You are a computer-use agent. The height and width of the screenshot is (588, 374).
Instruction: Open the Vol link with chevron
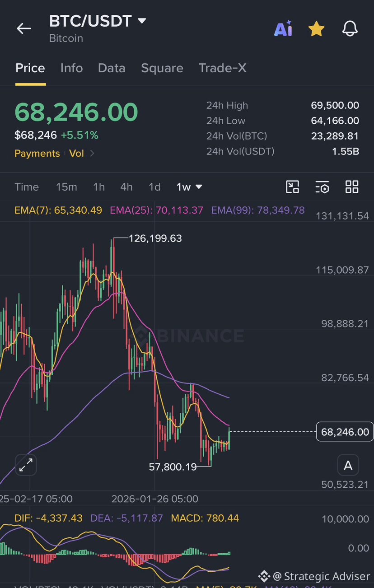click(82, 153)
